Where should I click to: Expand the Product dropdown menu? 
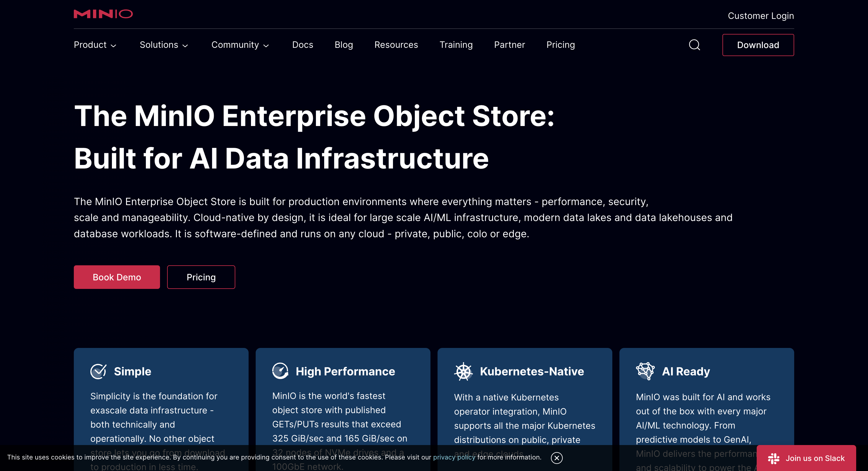[x=95, y=45]
